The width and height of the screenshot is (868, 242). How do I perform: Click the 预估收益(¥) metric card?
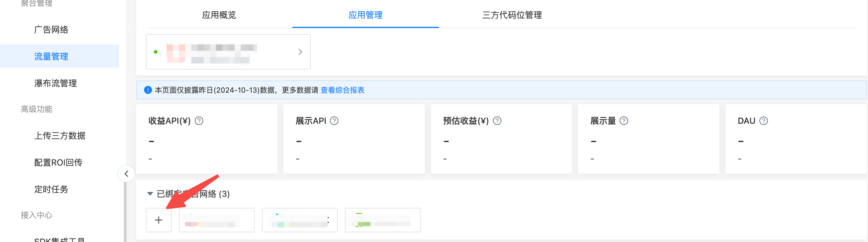pos(501,139)
